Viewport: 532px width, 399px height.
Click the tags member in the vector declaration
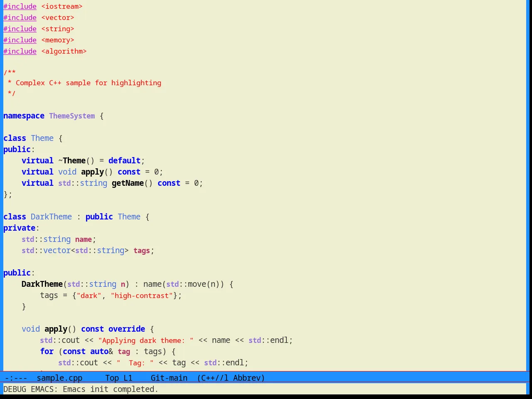(142, 250)
